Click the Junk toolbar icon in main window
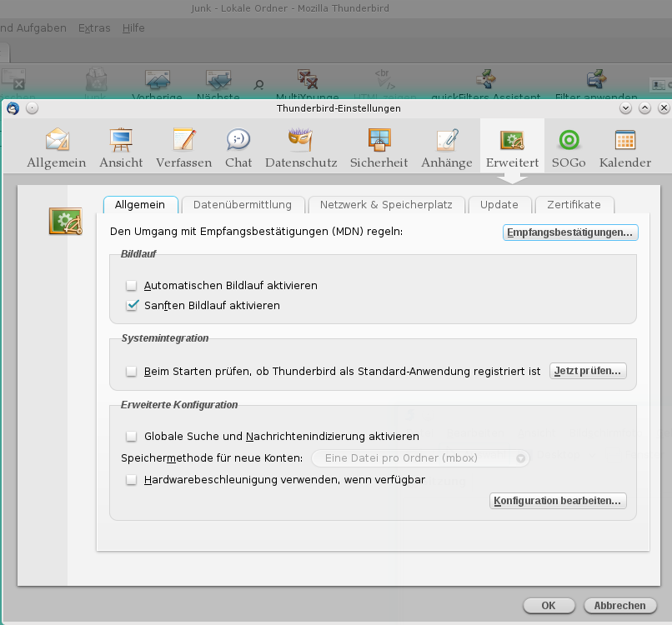 tap(96, 79)
